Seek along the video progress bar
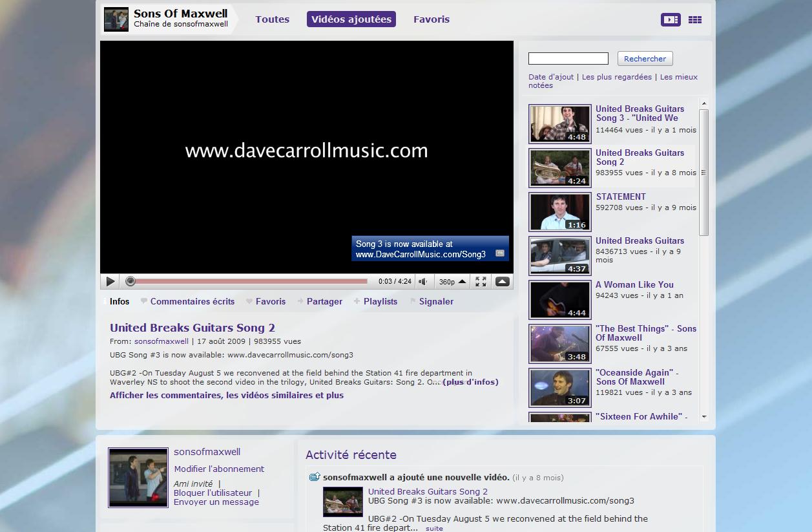 [x=246, y=281]
